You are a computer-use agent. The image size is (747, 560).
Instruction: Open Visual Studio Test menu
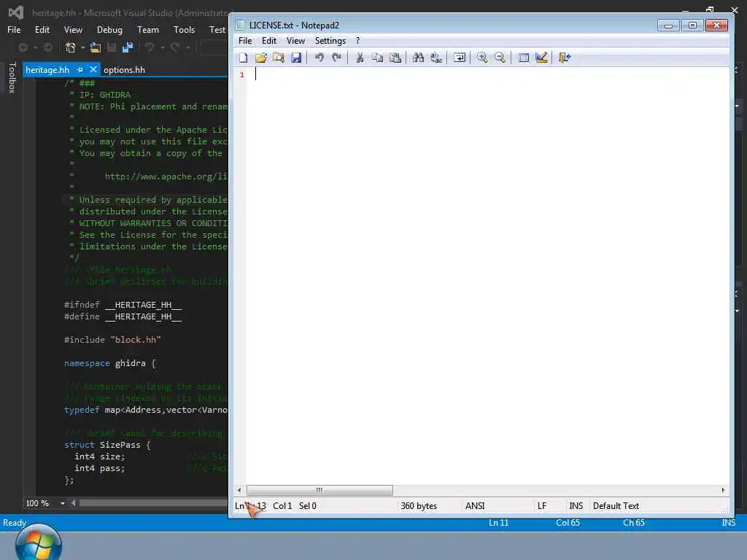coord(217,29)
